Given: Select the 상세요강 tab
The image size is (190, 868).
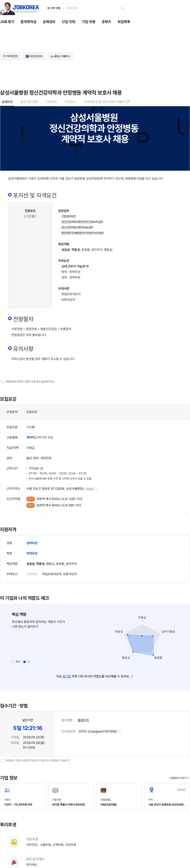Looking at the screenshot, I should pos(7,102).
